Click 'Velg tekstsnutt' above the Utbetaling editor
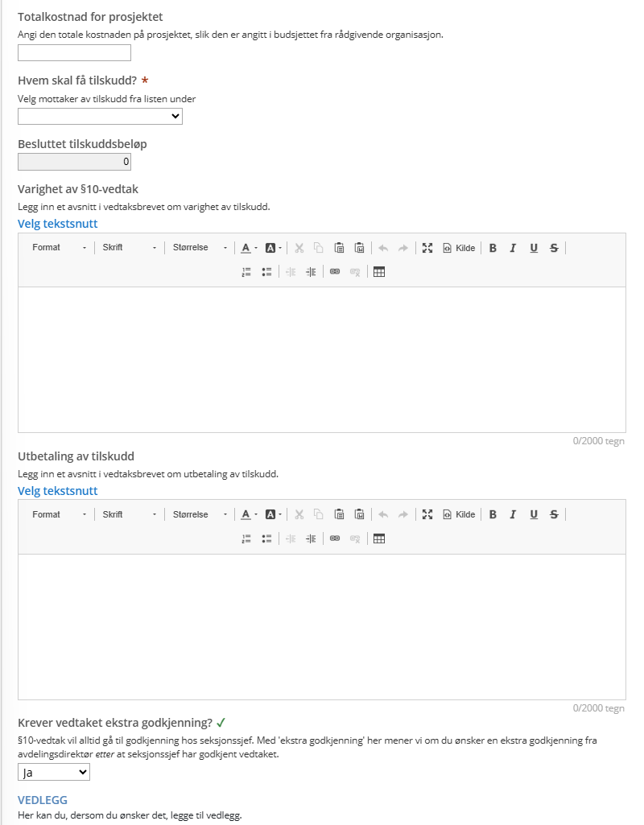This screenshot has height=825, width=644. pos(58,491)
